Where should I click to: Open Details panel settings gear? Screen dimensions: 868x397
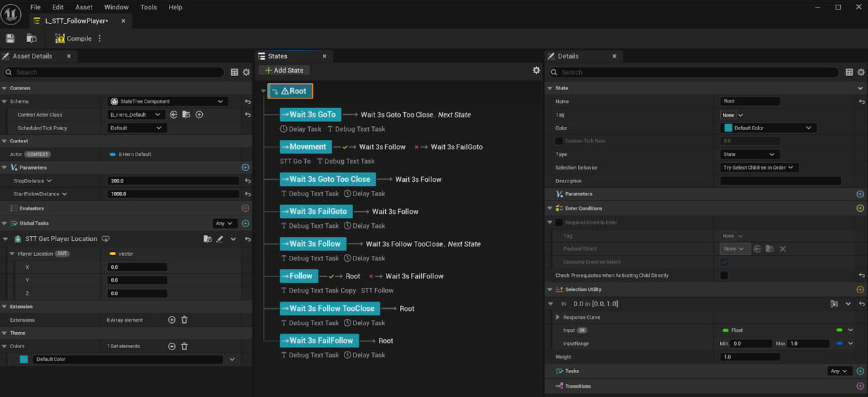(861, 72)
